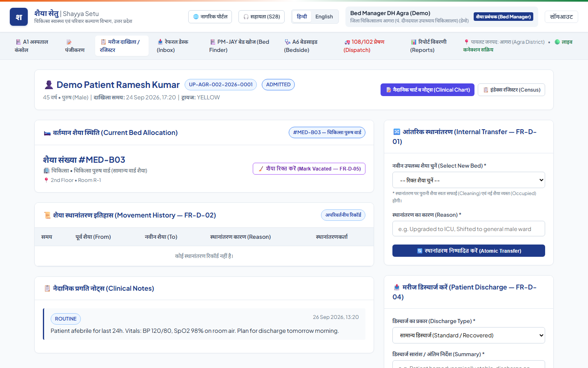Open Index Register Census
This screenshot has height=368, width=588.
[511, 90]
